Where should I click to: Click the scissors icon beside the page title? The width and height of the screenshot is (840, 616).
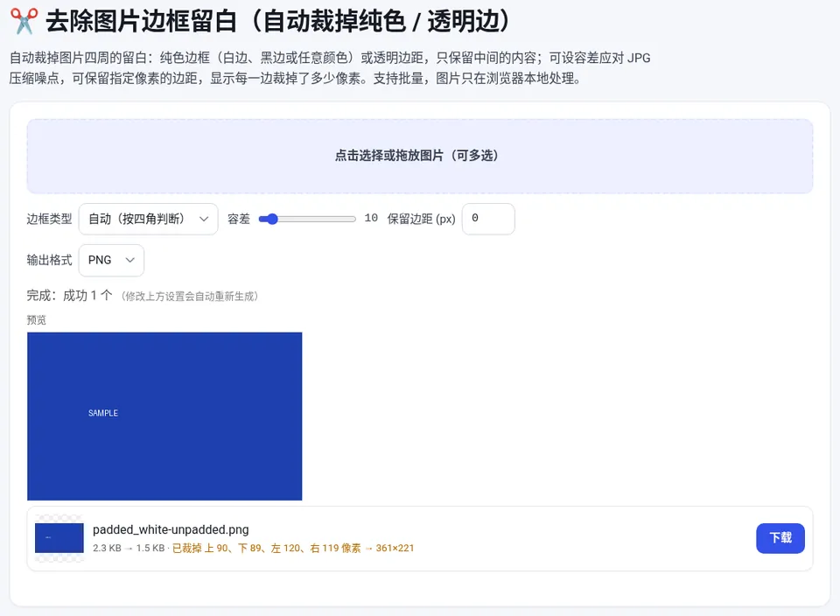[x=24, y=21]
